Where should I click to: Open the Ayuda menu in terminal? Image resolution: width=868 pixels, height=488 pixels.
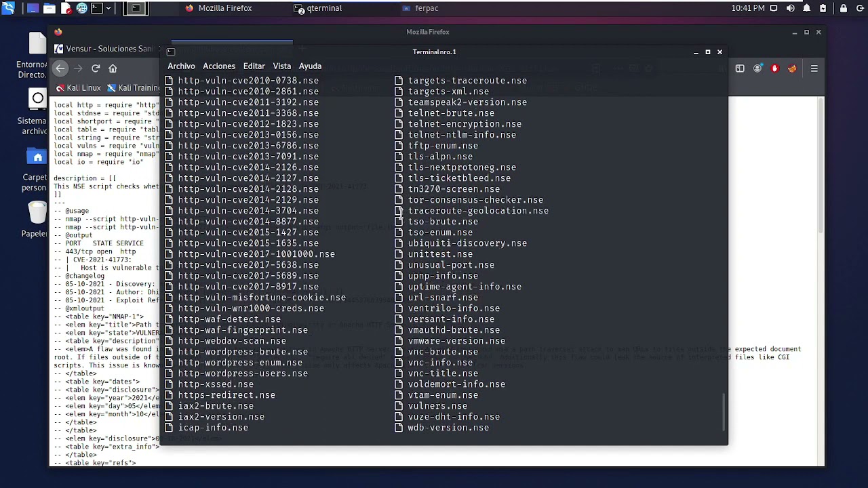click(310, 66)
